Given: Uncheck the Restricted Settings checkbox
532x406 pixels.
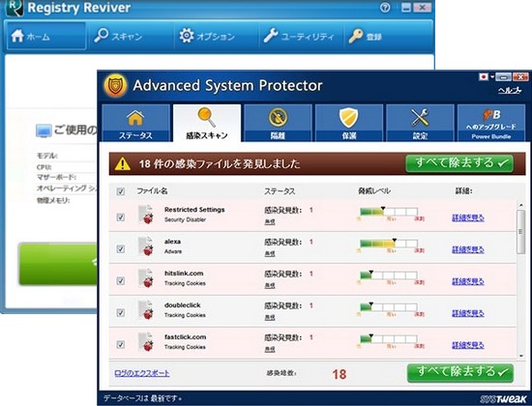Looking at the screenshot, I should click(x=121, y=217).
